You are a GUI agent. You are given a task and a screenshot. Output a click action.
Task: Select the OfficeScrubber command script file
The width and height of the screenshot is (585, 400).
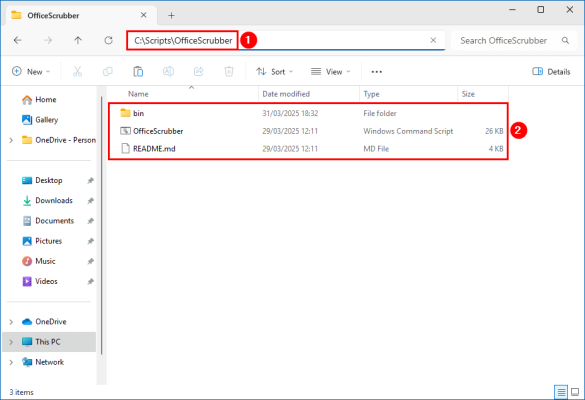[309, 131]
